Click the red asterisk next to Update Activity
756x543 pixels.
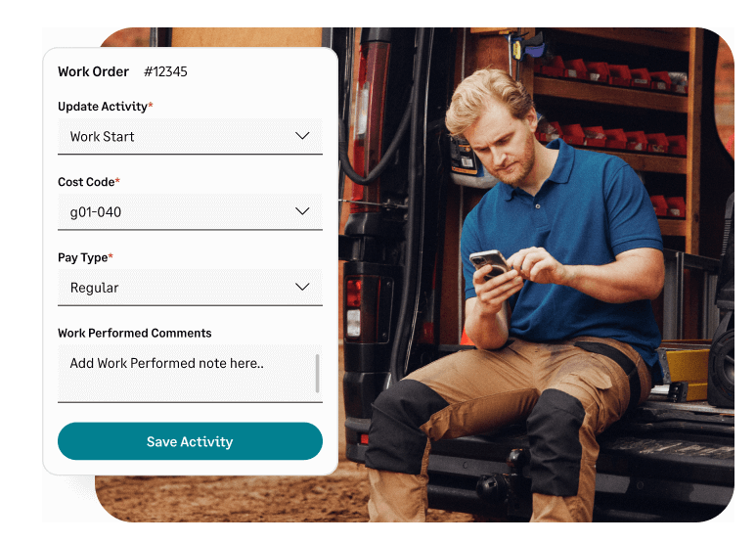[151, 104]
